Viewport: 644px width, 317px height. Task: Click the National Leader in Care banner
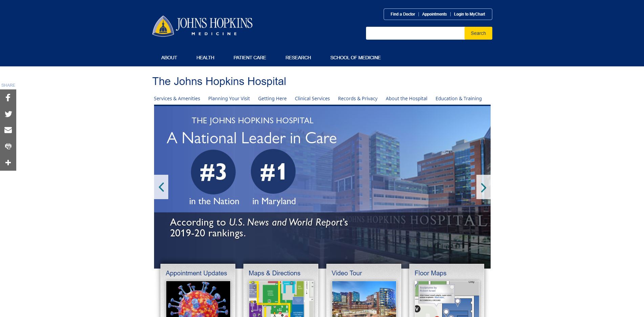click(322, 187)
